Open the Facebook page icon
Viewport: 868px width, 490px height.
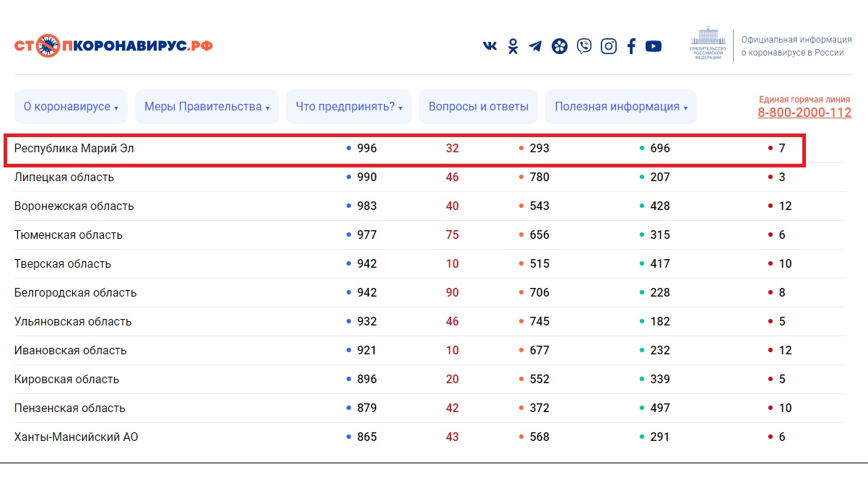pos(631,46)
